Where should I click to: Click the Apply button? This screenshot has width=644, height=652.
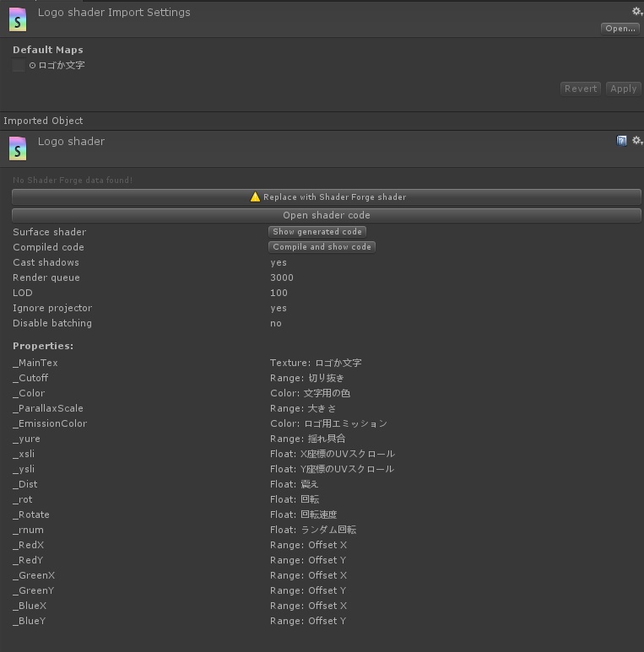[x=623, y=89]
